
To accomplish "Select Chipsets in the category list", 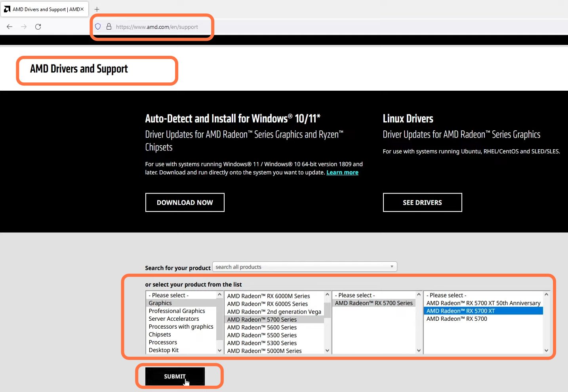I will [181, 335].
